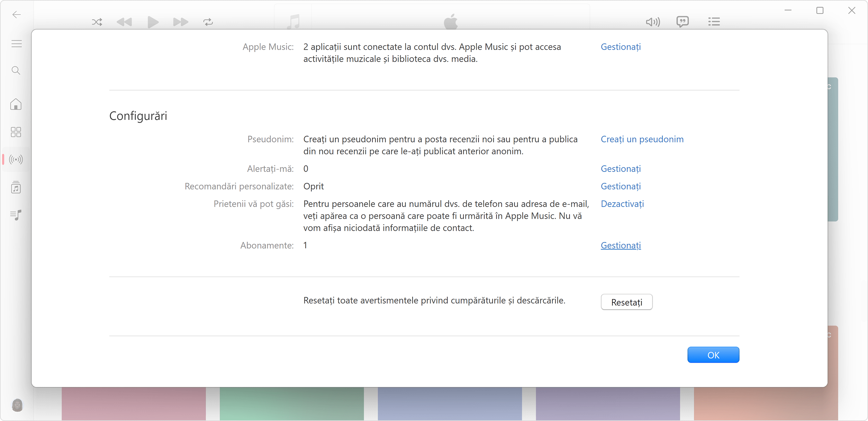This screenshot has width=868, height=421.
Task: Manage Abonamente via its Gestionați link
Action: [620, 245]
